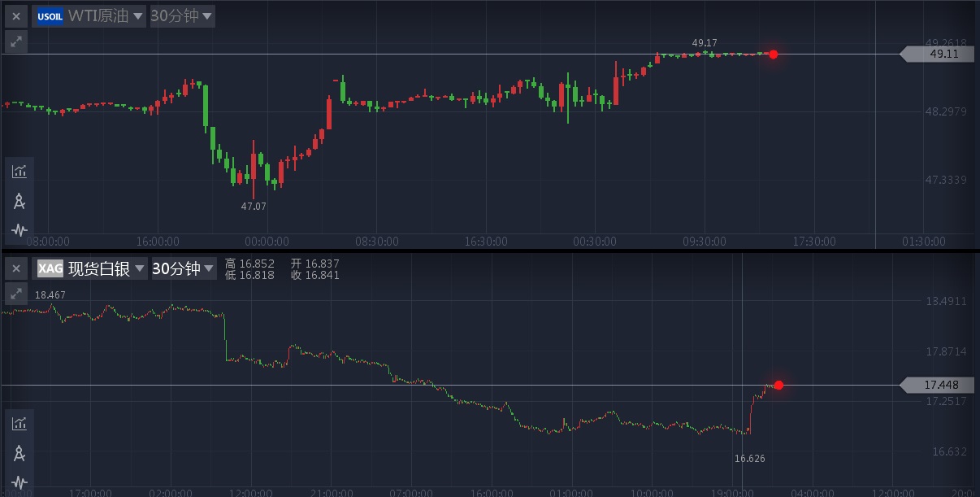The height and width of the screenshot is (497, 980).
Task: Expand WTI crude oil chart to fullscreen
Action: 16,41
